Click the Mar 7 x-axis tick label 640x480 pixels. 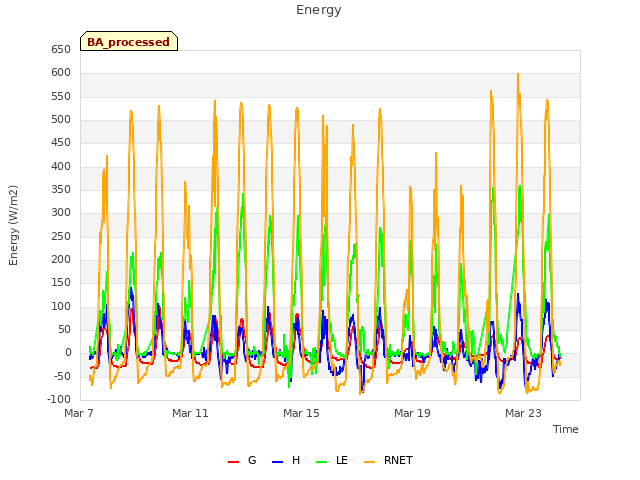[x=79, y=413]
